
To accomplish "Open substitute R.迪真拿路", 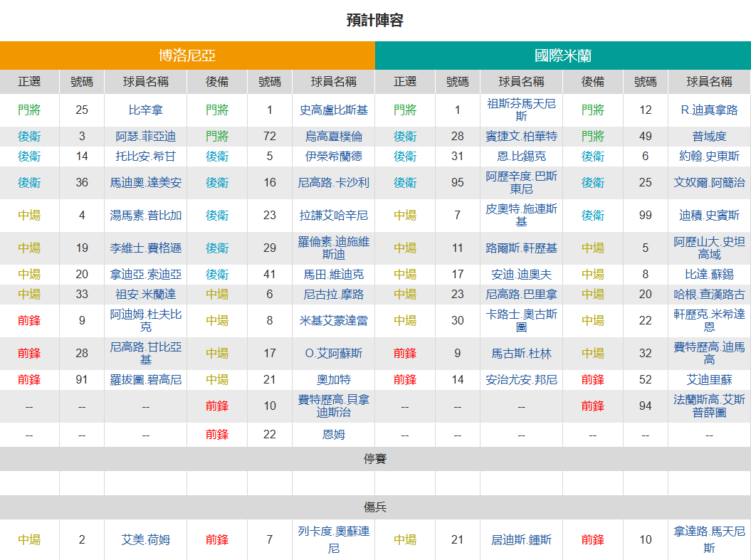I will tap(709, 110).
